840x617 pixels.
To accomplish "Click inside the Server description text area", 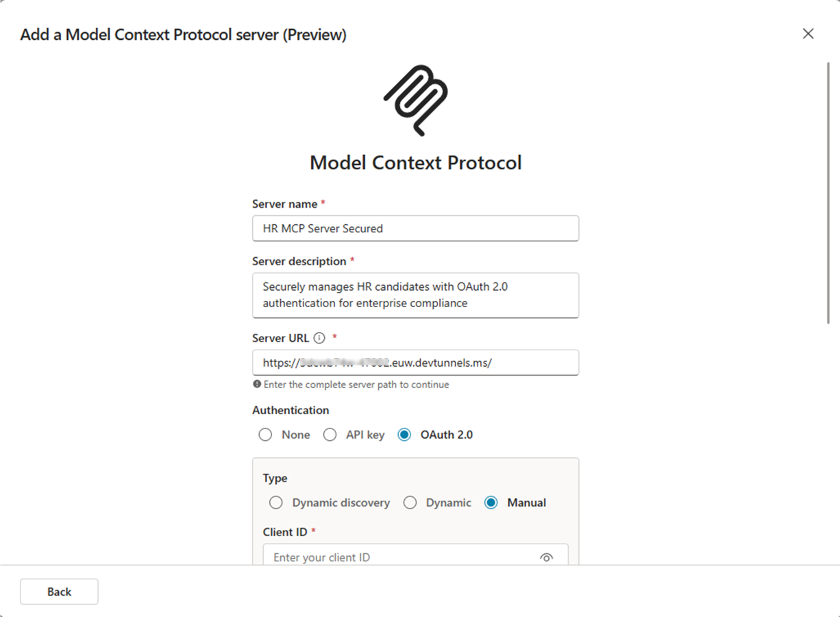I will pos(415,295).
